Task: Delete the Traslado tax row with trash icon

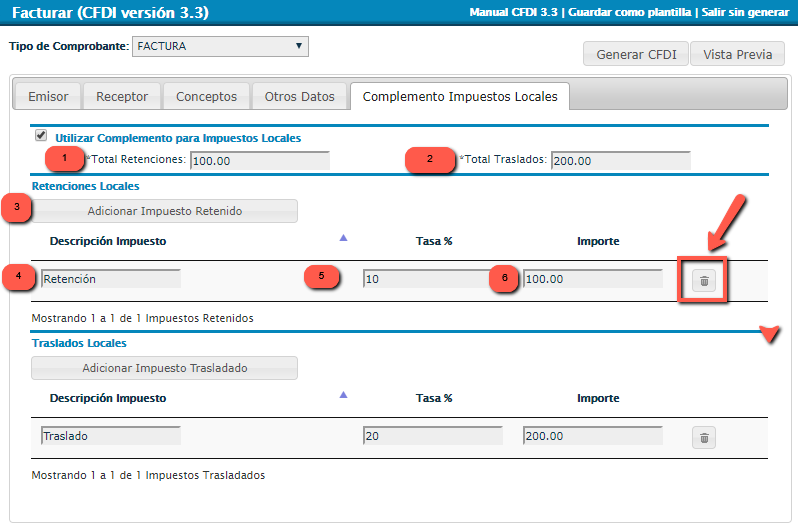Action: (x=704, y=437)
